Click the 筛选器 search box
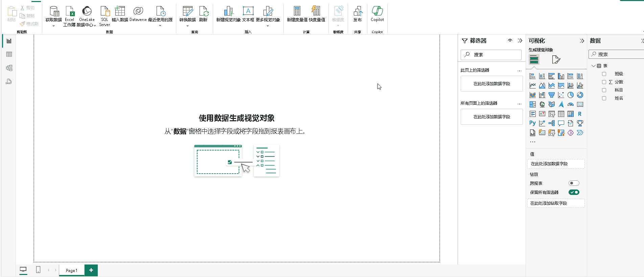644x277 pixels. (x=491, y=55)
